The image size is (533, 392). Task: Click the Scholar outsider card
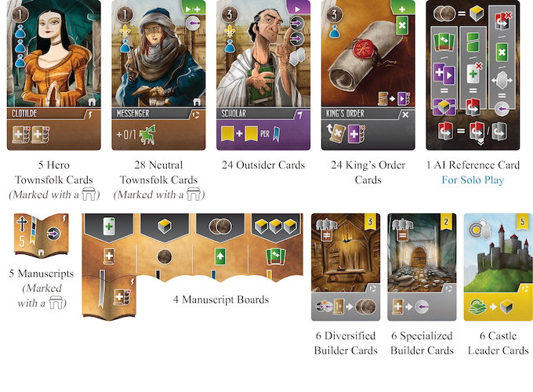pos(263,74)
